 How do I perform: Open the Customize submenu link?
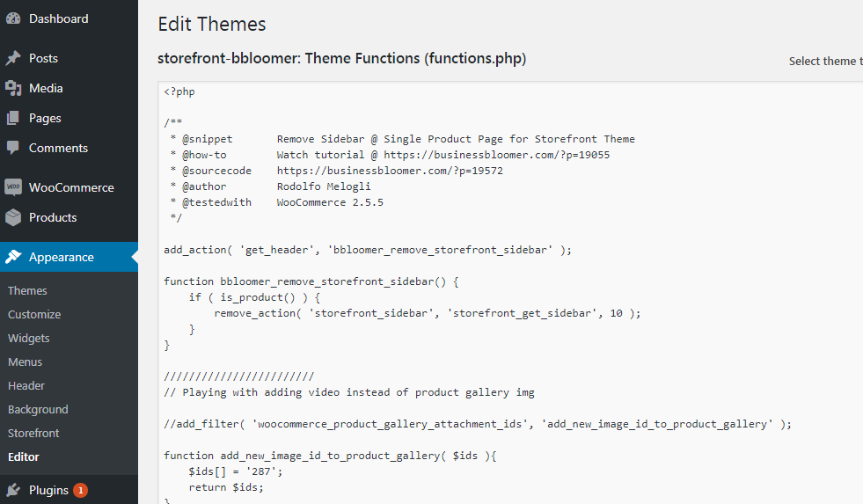34,314
